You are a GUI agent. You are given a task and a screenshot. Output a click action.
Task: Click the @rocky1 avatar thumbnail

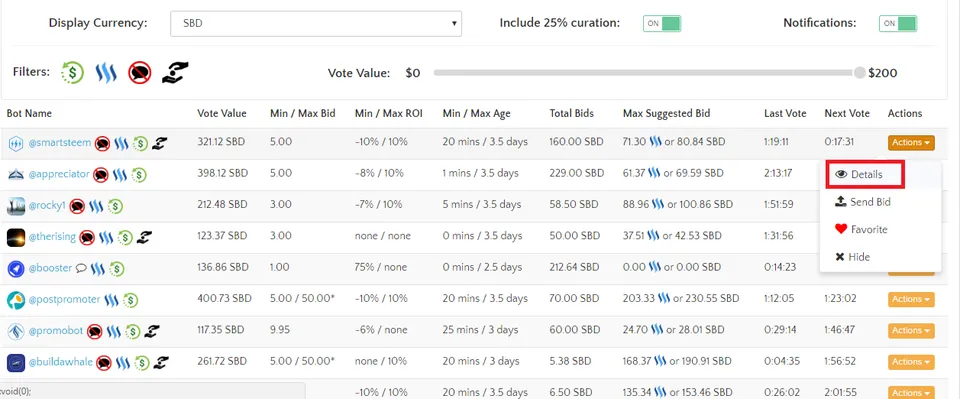[15, 206]
